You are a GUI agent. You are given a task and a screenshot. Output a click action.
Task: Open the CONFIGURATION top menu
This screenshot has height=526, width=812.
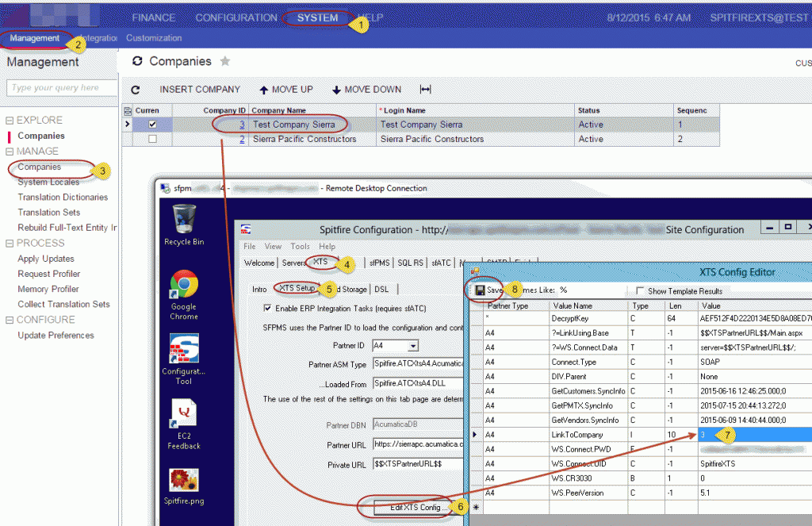click(236, 17)
